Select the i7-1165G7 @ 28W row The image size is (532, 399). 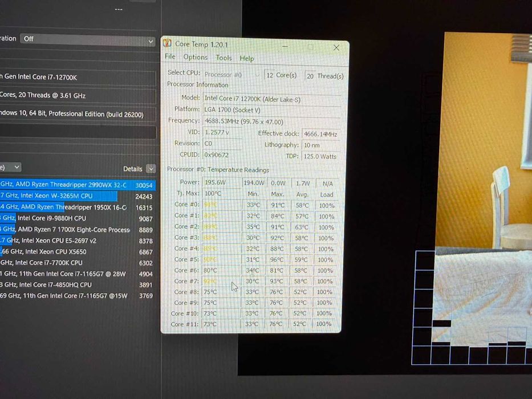78,274
